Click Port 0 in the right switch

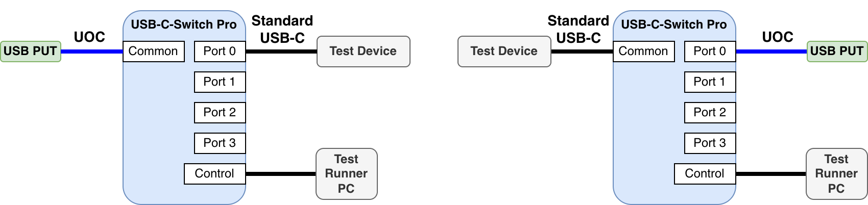(x=710, y=52)
